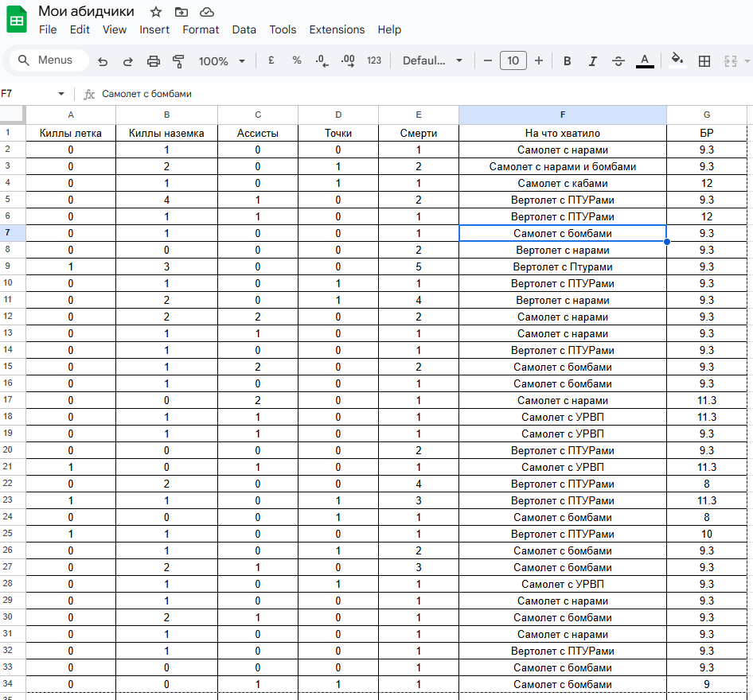
Task: Open the cell Borders tool
Action: click(x=704, y=61)
